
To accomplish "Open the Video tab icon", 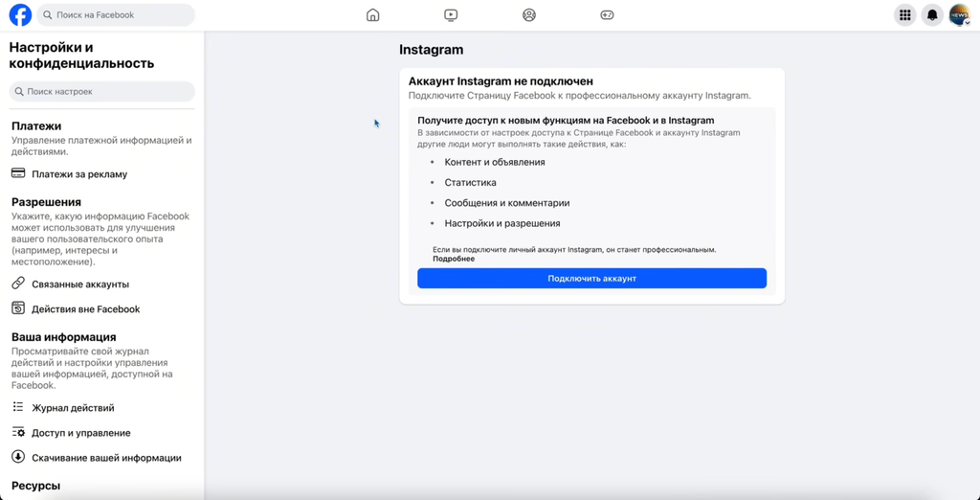I will (451, 15).
